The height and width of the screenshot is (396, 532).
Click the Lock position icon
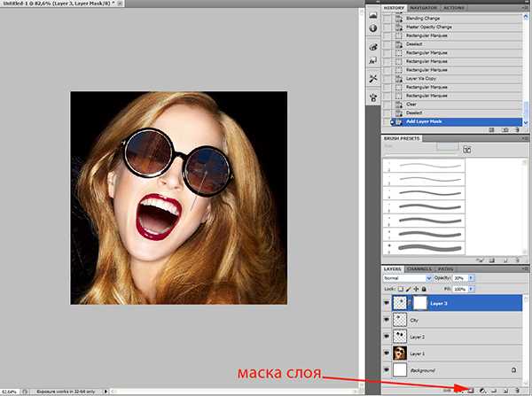point(417,289)
